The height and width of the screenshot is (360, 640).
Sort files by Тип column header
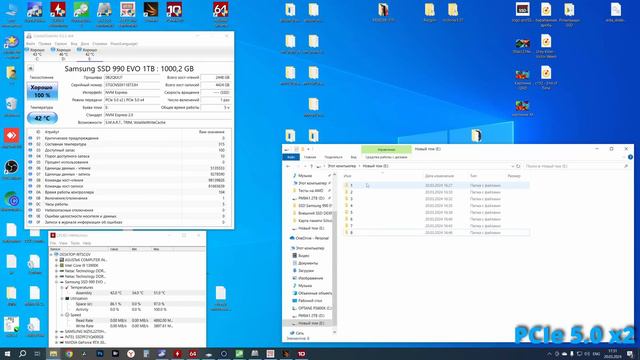473,176
